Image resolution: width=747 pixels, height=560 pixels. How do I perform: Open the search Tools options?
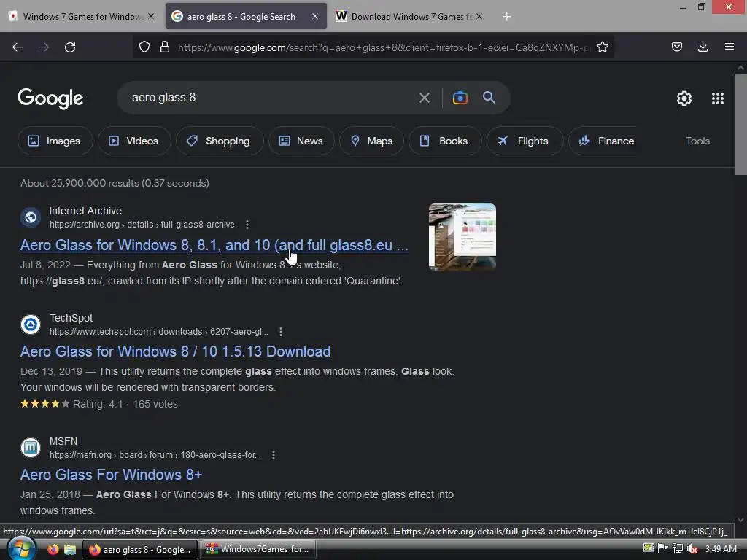click(697, 141)
